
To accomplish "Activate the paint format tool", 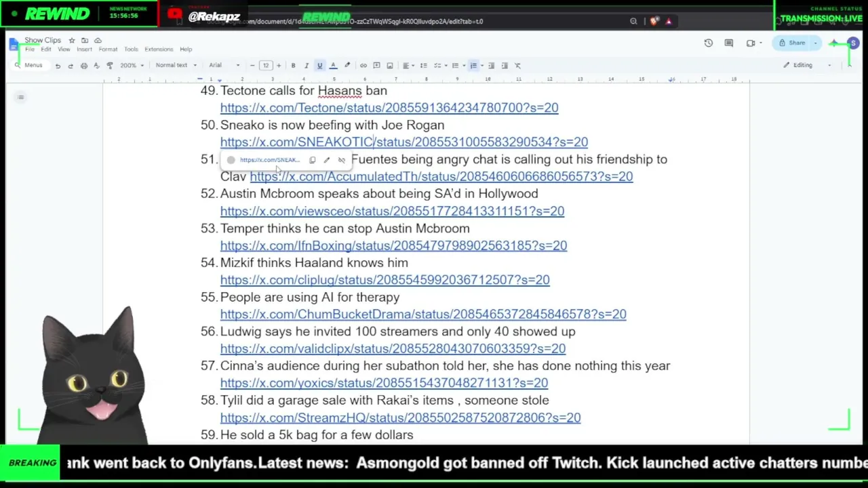I will [110, 66].
